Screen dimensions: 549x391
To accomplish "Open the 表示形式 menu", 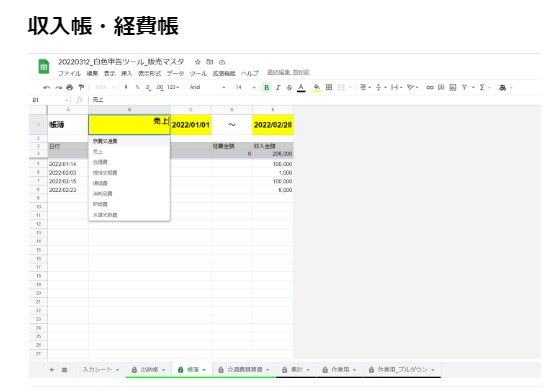I will pyautogui.click(x=150, y=74).
